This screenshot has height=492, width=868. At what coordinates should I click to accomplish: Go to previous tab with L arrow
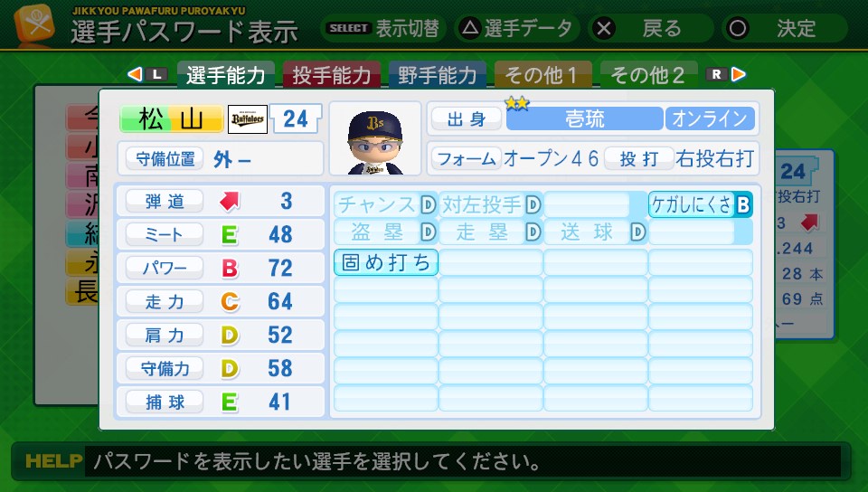pos(146,74)
